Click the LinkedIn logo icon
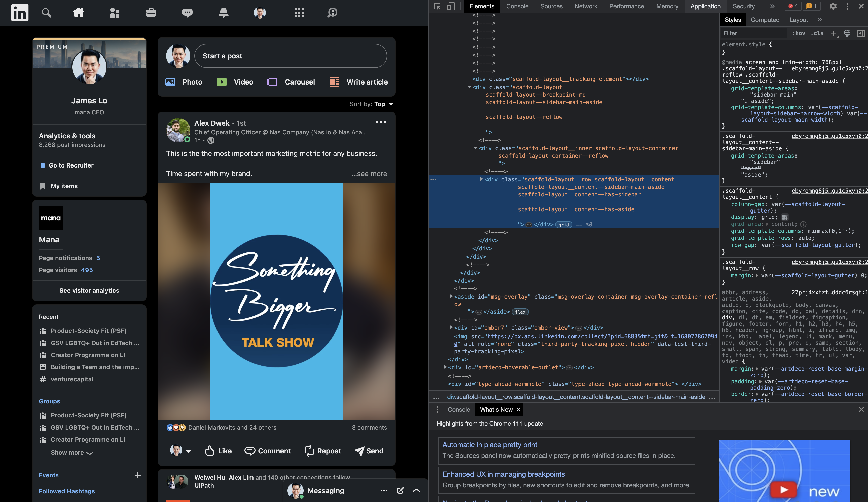Image resolution: width=868 pixels, height=502 pixels. pyautogui.click(x=20, y=13)
